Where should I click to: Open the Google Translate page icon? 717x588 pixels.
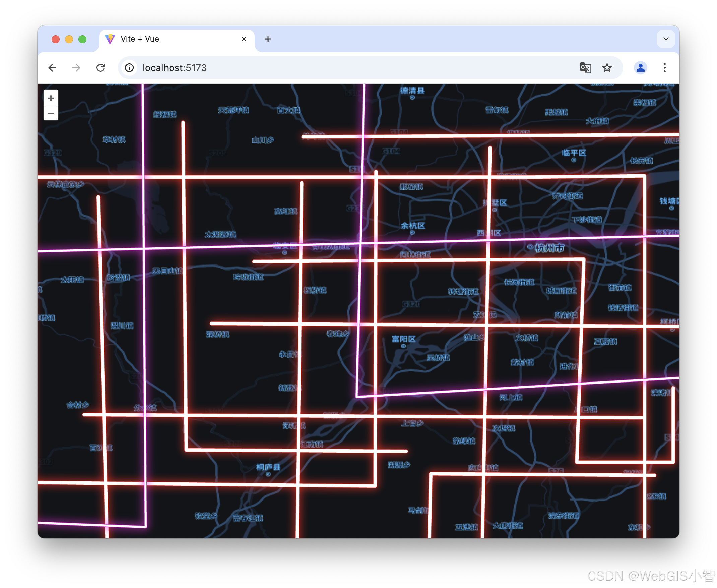tap(585, 68)
